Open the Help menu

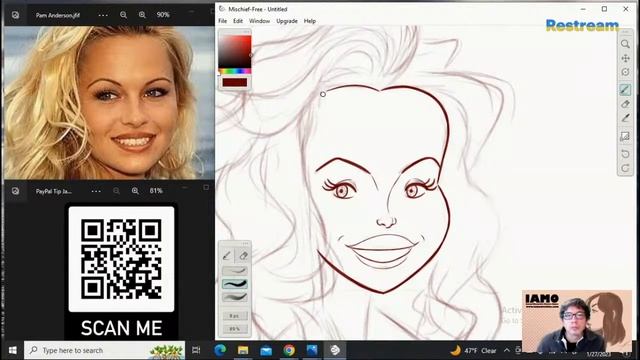pyautogui.click(x=310, y=21)
